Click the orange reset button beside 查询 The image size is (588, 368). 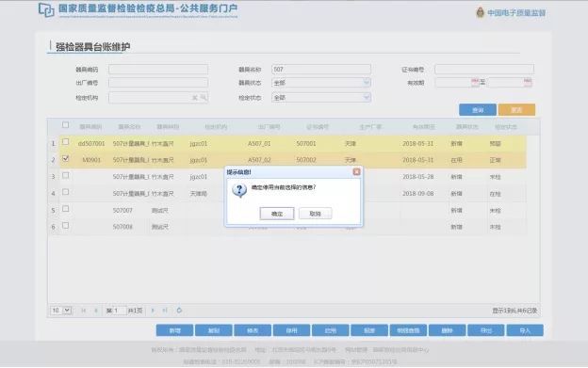[x=516, y=110]
